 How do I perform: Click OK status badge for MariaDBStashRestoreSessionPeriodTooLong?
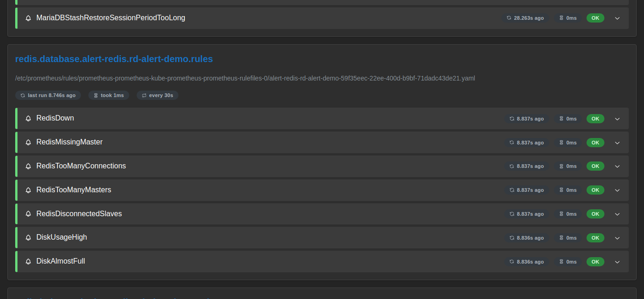[595, 18]
